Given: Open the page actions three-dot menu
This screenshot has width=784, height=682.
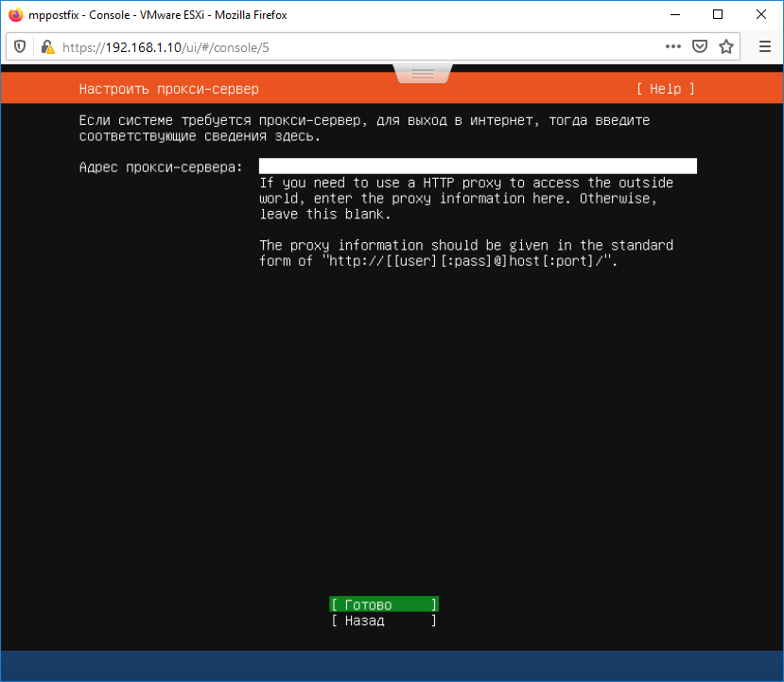Looking at the screenshot, I should tap(673, 45).
